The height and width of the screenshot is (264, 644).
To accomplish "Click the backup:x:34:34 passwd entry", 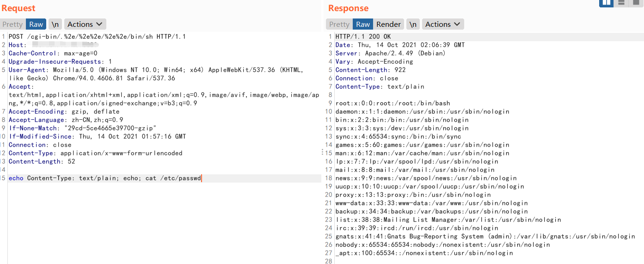I will [x=432, y=211].
